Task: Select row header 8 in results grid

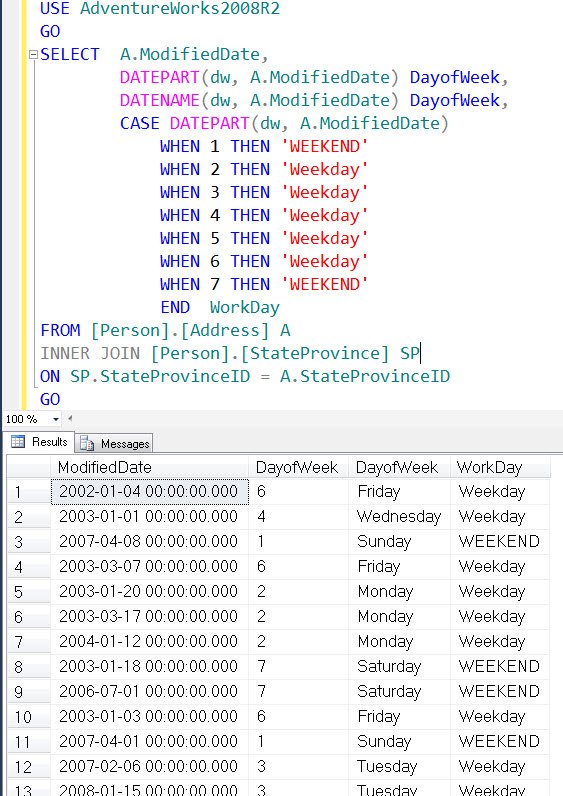Action: click(28, 667)
